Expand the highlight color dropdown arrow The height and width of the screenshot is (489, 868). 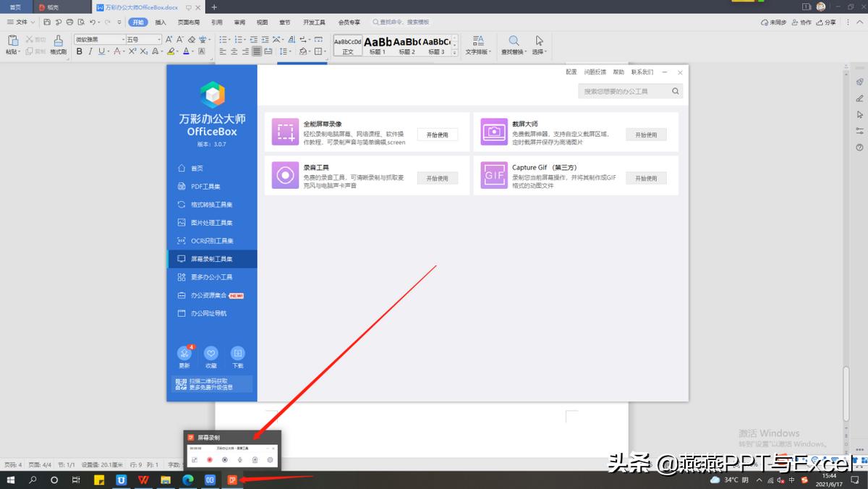tap(177, 51)
